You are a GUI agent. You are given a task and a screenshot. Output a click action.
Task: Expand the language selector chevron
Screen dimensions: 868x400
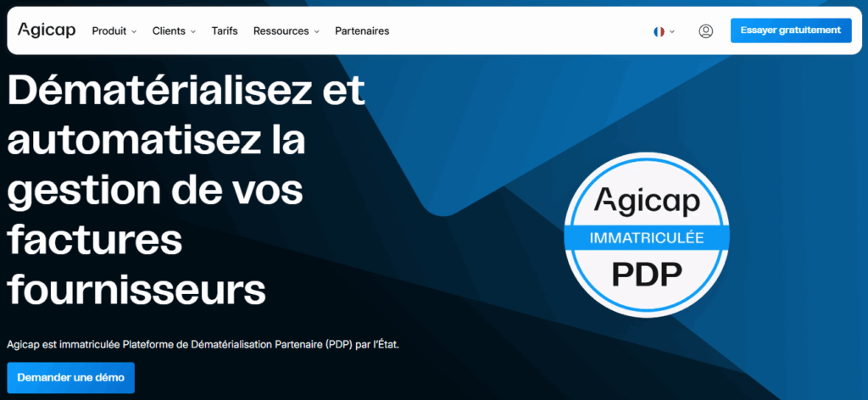(x=672, y=31)
